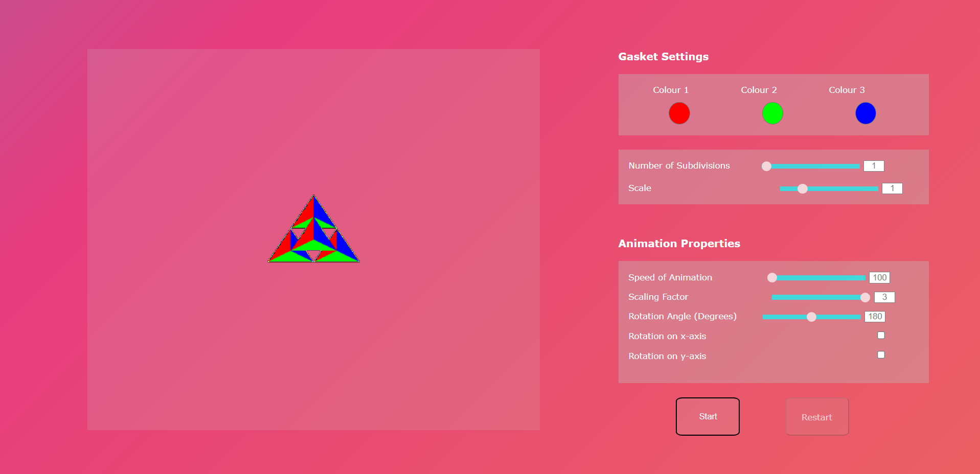Select the Number of Subdivisions value field

coord(873,165)
